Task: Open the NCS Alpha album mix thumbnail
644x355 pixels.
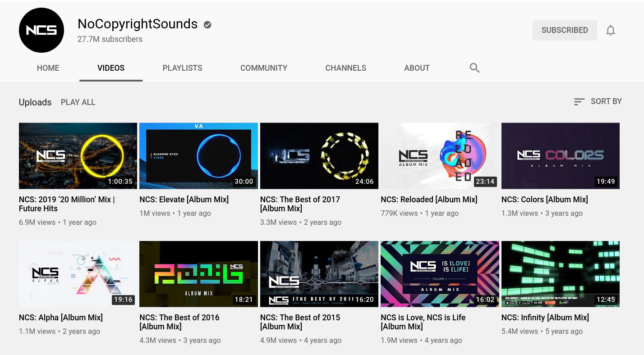Action: [78, 274]
